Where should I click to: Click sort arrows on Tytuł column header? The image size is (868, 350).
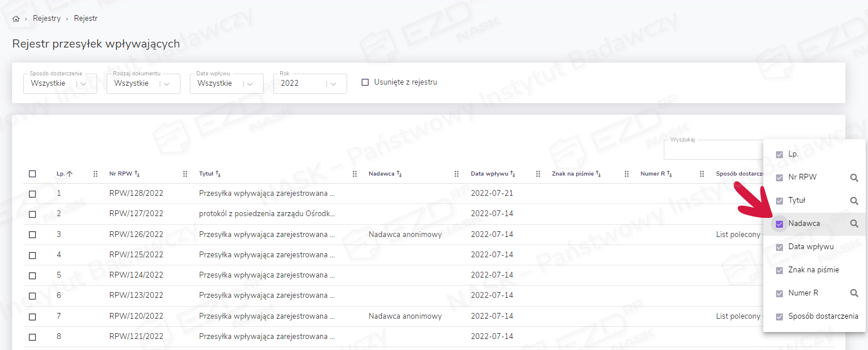[x=218, y=174]
